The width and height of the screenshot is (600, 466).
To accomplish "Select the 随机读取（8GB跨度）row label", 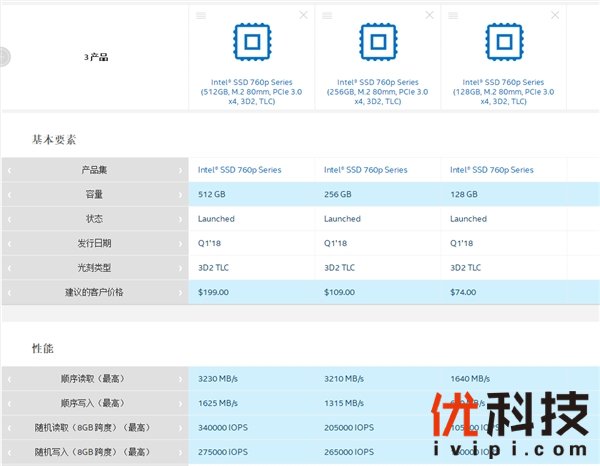I will (x=92, y=428).
